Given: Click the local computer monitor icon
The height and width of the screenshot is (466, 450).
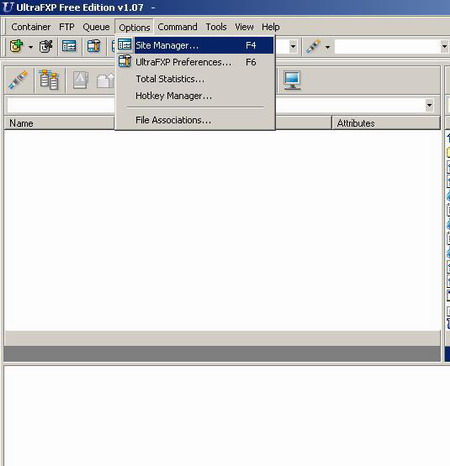Looking at the screenshot, I should tap(292, 80).
